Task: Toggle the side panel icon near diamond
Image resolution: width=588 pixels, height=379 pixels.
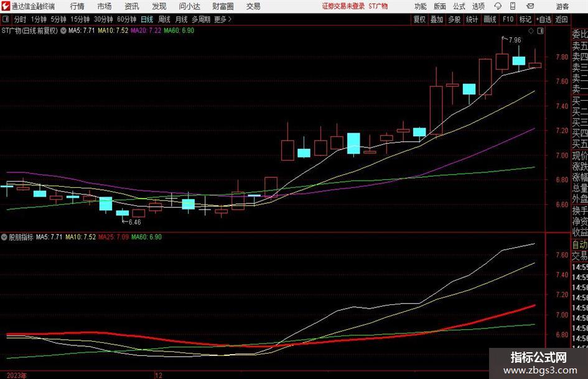Action: (x=540, y=31)
